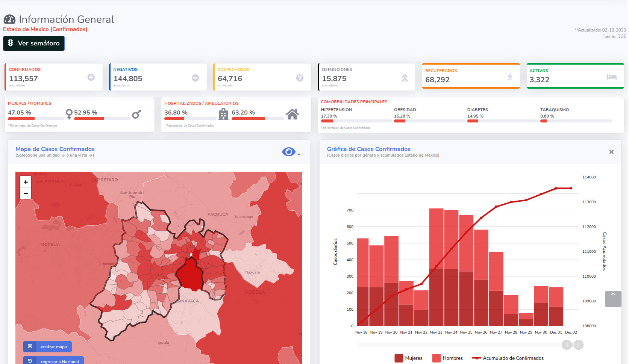
Task: Click the Mapa de Casos Confirmados title
Action: pos(55,149)
